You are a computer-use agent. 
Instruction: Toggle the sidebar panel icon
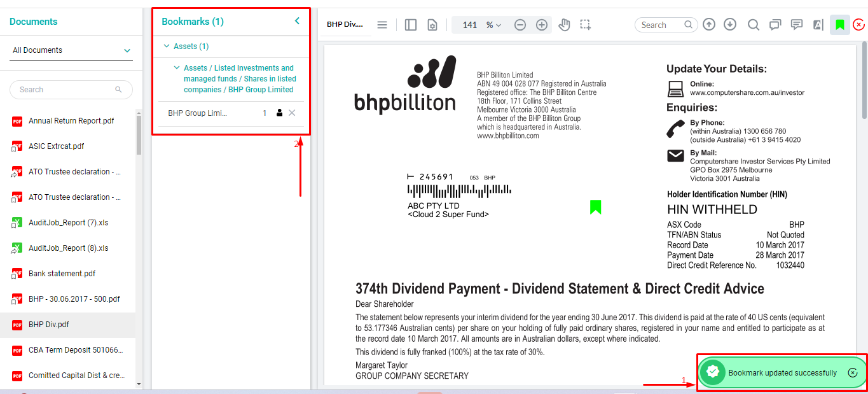click(411, 25)
